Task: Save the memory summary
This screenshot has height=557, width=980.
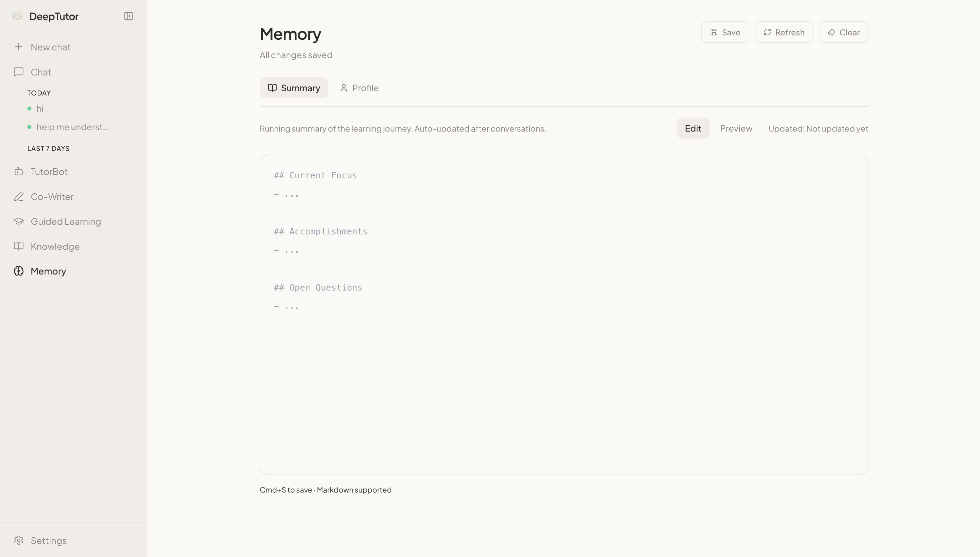Action: click(x=725, y=32)
